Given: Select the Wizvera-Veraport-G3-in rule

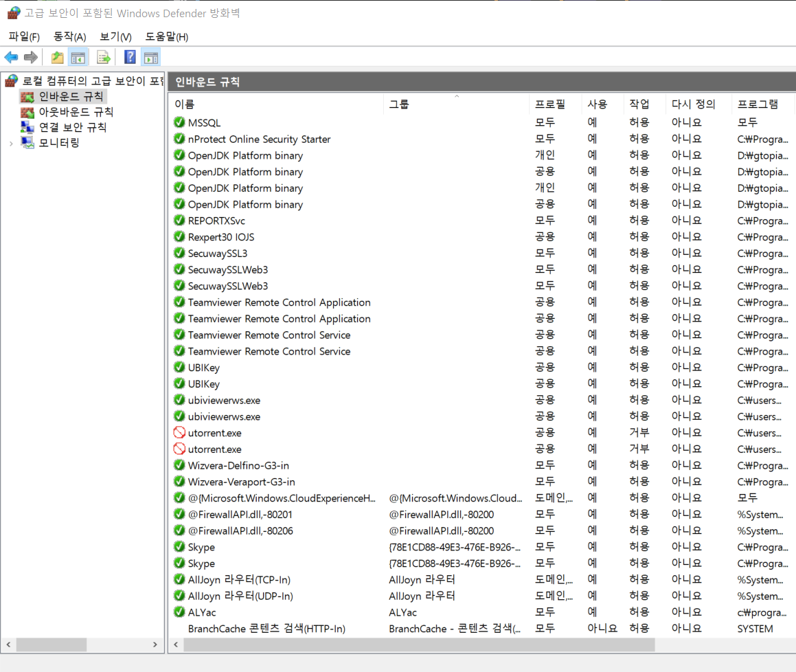Looking at the screenshot, I should pyautogui.click(x=241, y=482).
